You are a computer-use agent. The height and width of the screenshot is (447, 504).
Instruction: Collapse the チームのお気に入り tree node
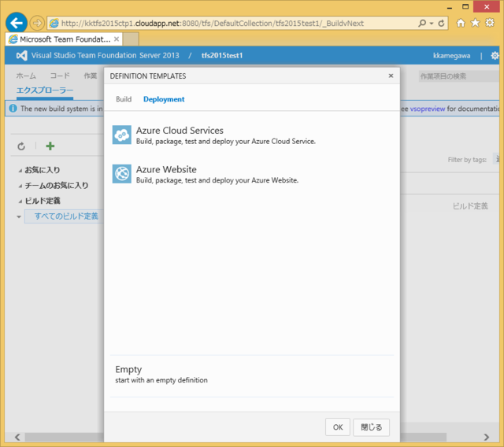point(20,186)
